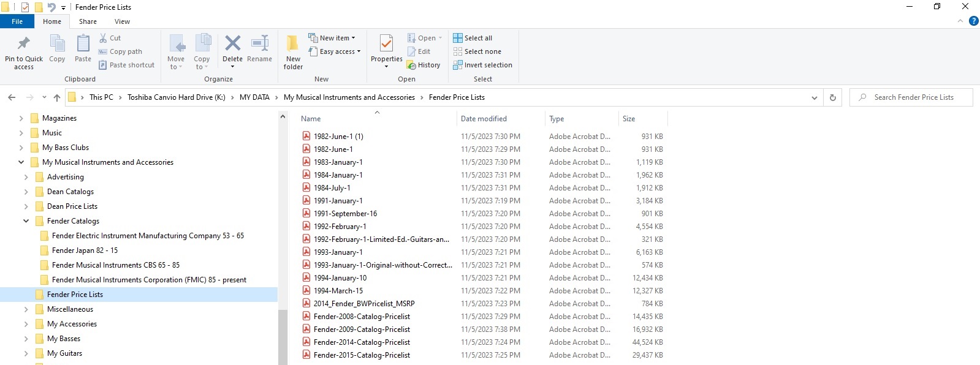Select file 1991-September-16
The height and width of the screenshot is (365, 980).
coord(345,214)
